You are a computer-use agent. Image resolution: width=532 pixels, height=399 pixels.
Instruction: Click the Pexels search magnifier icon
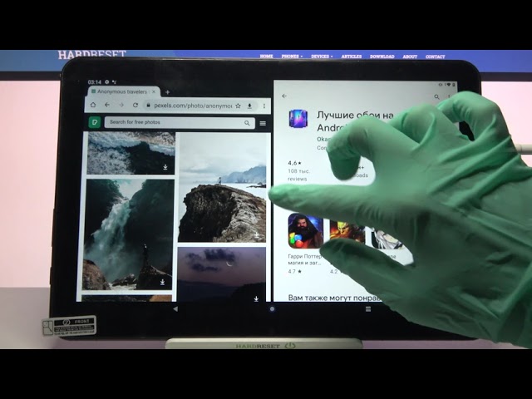point(247,123)
